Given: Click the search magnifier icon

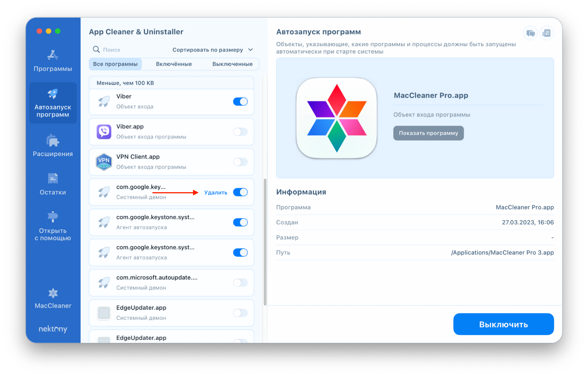Looking at the screenshot, I should coord(96,49).
